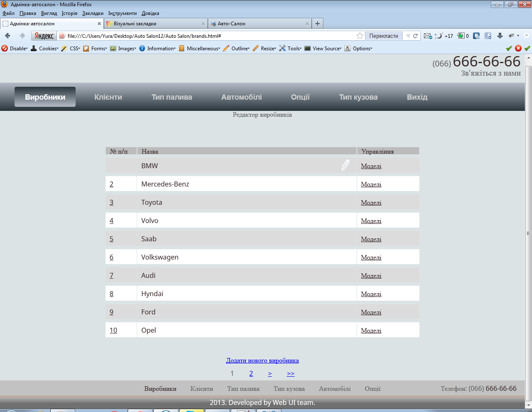Open the CSS dropdown menu
Viewport: 532px width, 412px height.
71,48
